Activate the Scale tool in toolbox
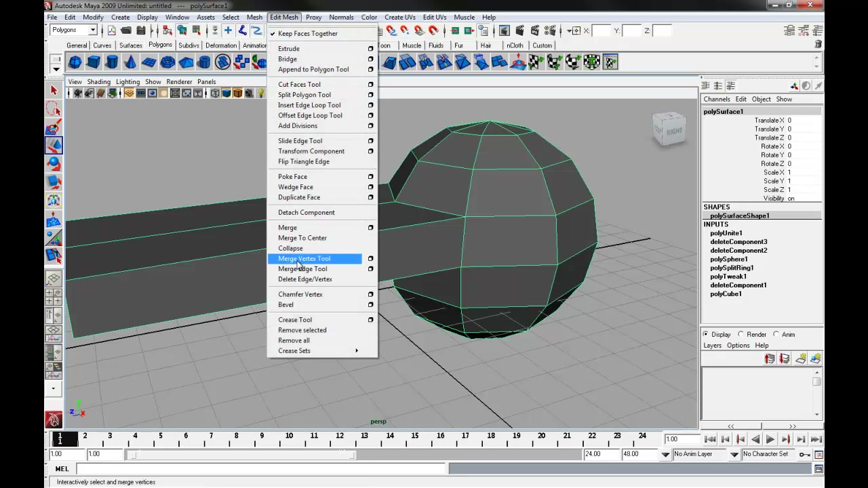The image size is (868, 488). pyautogui.click(x=54, y=182)
